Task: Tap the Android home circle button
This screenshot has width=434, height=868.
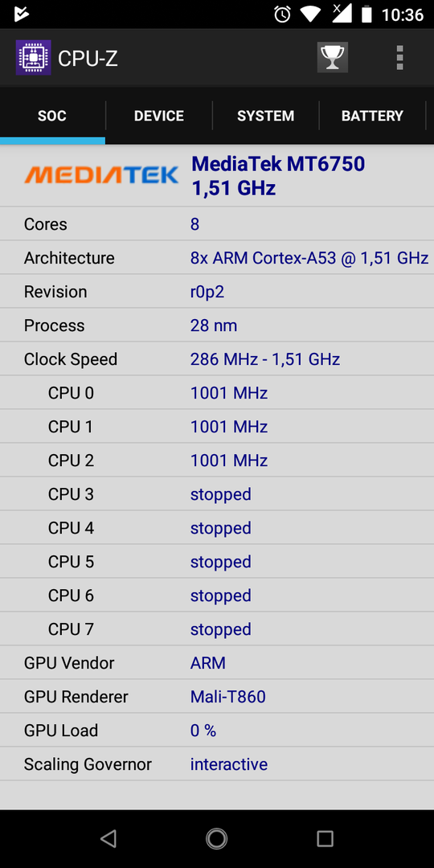Action: 216,838
